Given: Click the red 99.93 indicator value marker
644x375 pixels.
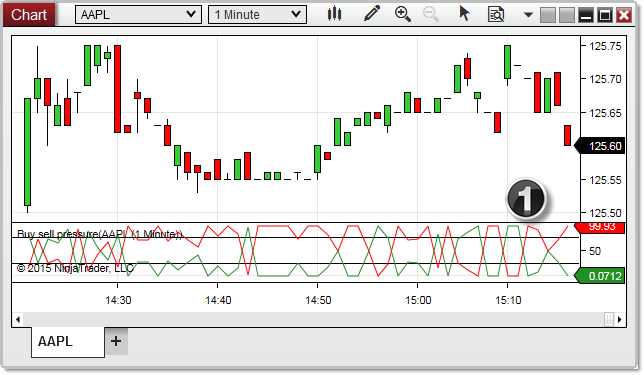Looking at the screenshot, I should 600,227.
